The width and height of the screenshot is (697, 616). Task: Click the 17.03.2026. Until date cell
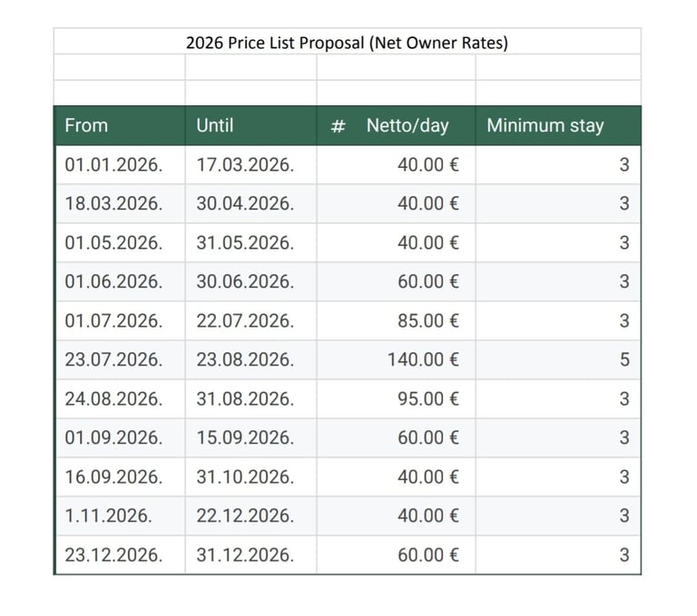(245, 165)
